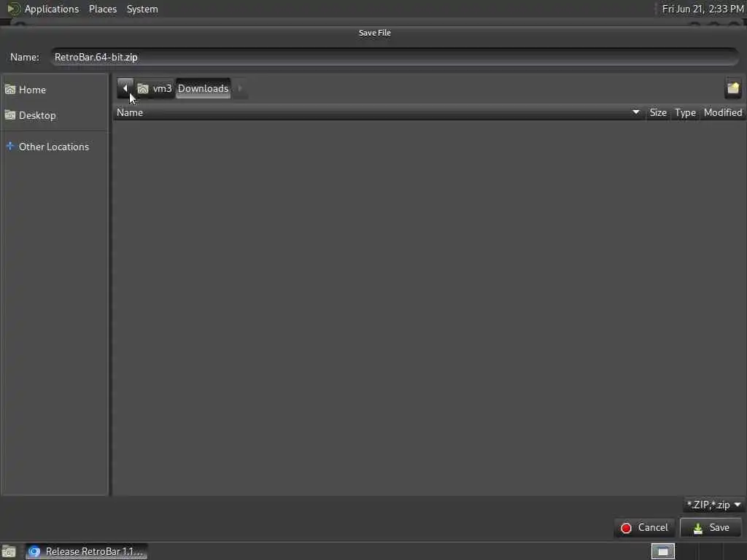This screenshot has height=560, width=747.
Task: Save the file with the Save button
Action: point(711,528)
